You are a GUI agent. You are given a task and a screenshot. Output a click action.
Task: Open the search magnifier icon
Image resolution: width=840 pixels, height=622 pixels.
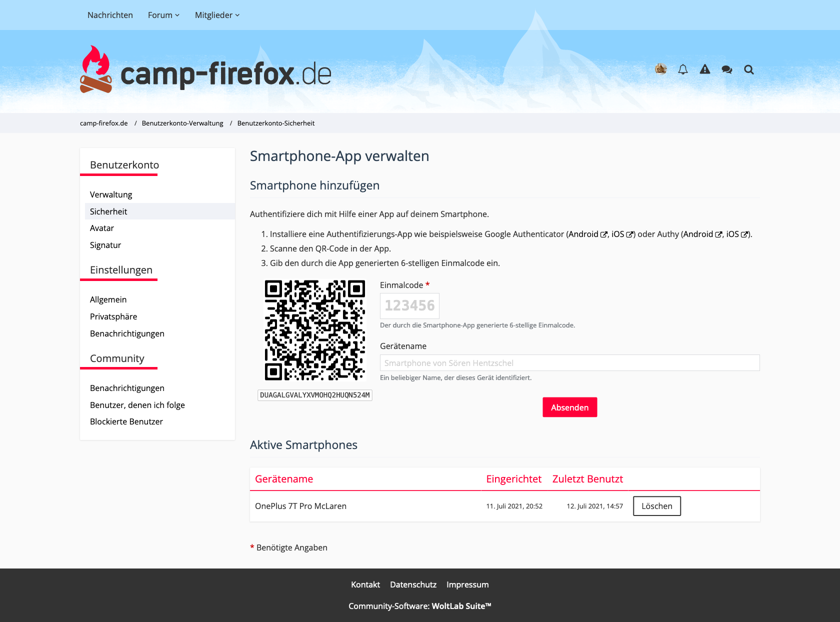749,69
